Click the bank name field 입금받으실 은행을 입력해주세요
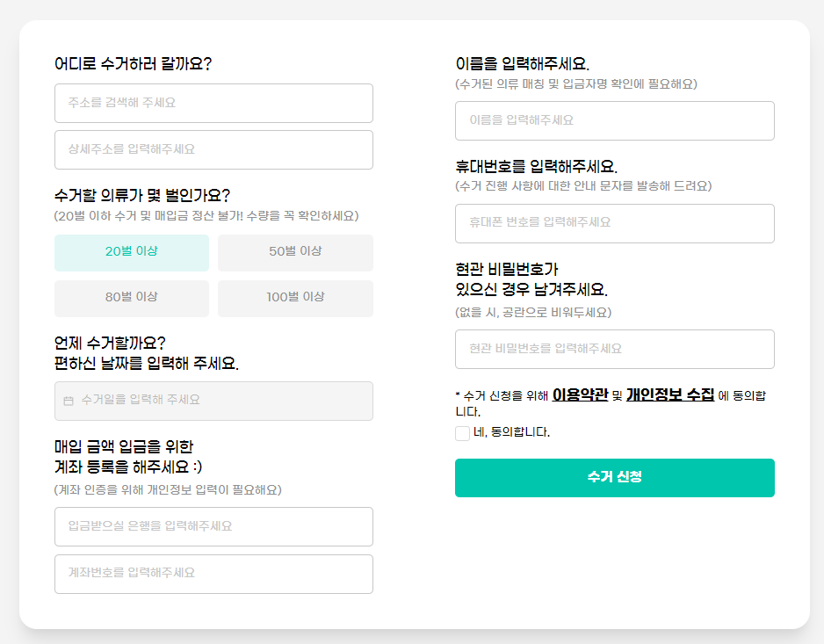 (213, 527)
